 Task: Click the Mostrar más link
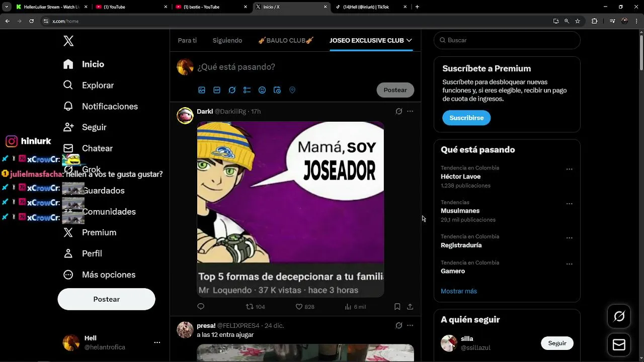coord(459,291)
